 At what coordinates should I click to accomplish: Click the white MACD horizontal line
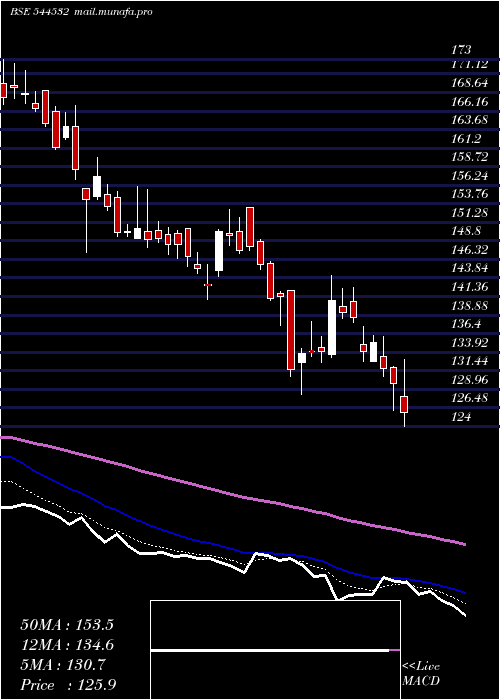click(x=270, y=650)
